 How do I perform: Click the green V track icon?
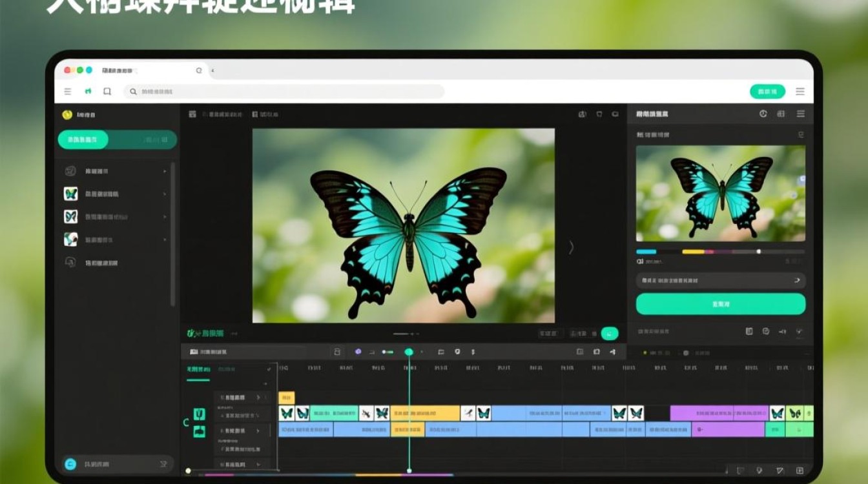coord(200,414)
